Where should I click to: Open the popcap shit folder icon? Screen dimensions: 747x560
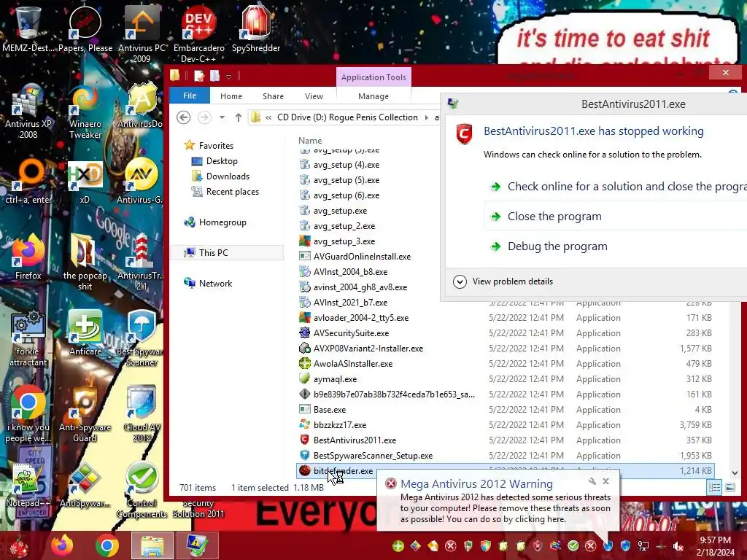(x=85, y=262)
